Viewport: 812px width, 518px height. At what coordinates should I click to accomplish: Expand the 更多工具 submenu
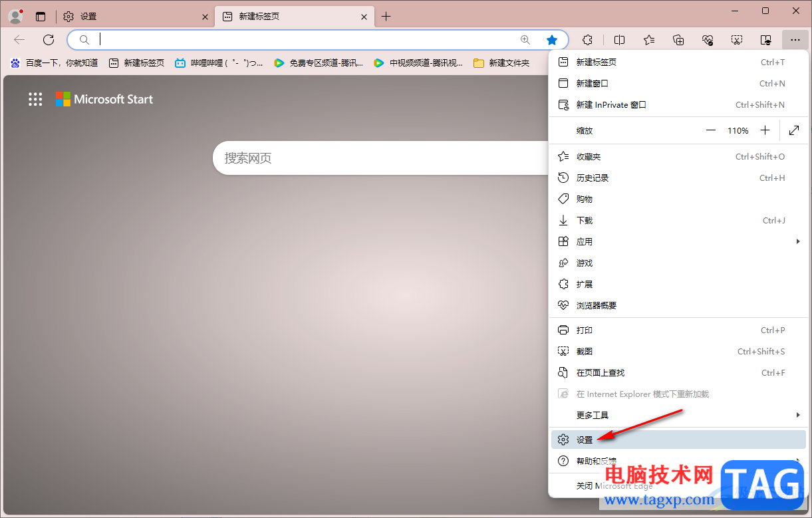pyautogui.click(x=678, y=415)
